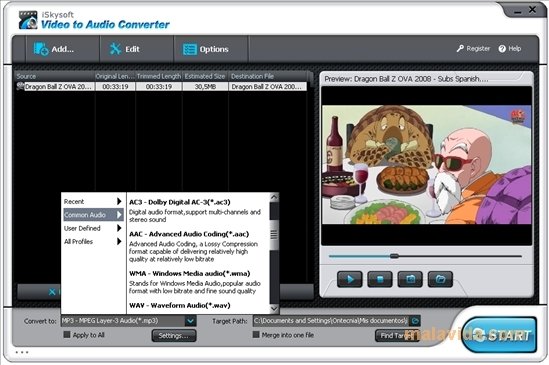Image resolution: width=549 pixels, height=365 pixels.
Task: Open Help
Action: tap(510, 49)
